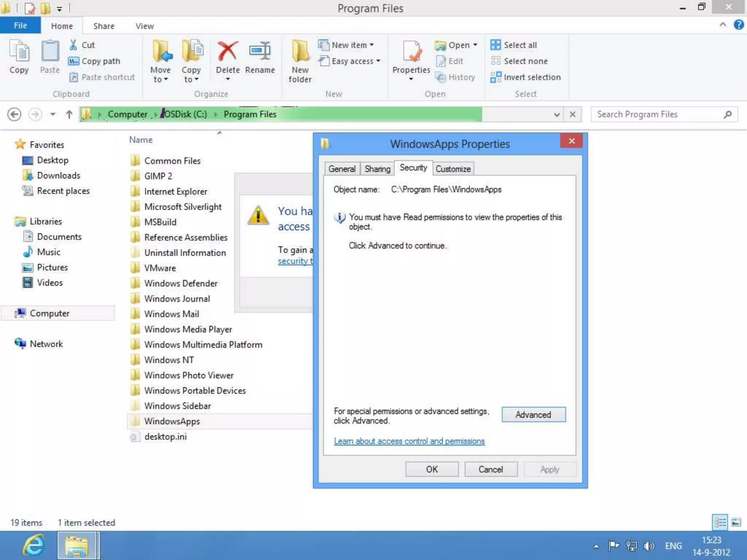
Task: Click OSDisk (C:) in the breadcrumb
Action: click(x=185, y=114)
